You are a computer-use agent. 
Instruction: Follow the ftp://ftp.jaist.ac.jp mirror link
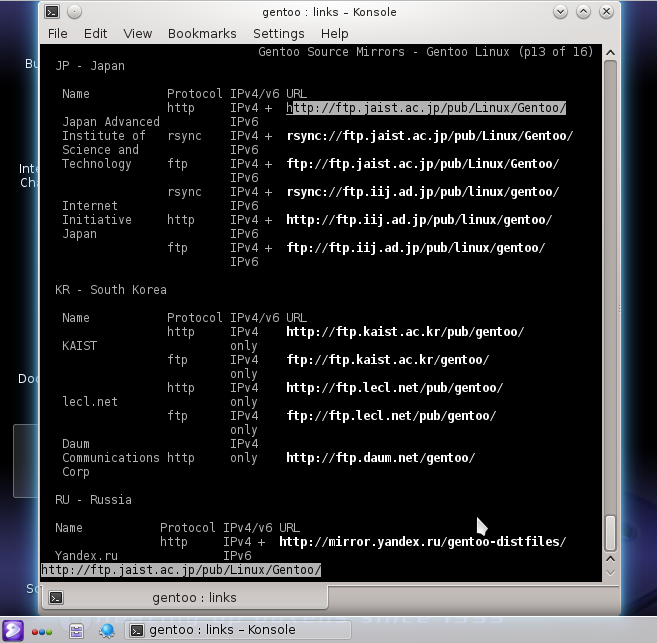click(x=422, y=164)
